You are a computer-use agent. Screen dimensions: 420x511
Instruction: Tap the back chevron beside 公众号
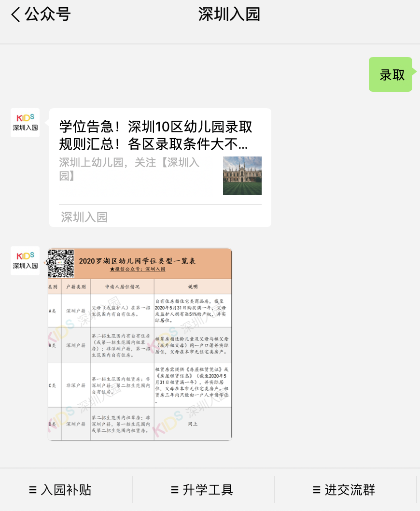click(14, 14)
